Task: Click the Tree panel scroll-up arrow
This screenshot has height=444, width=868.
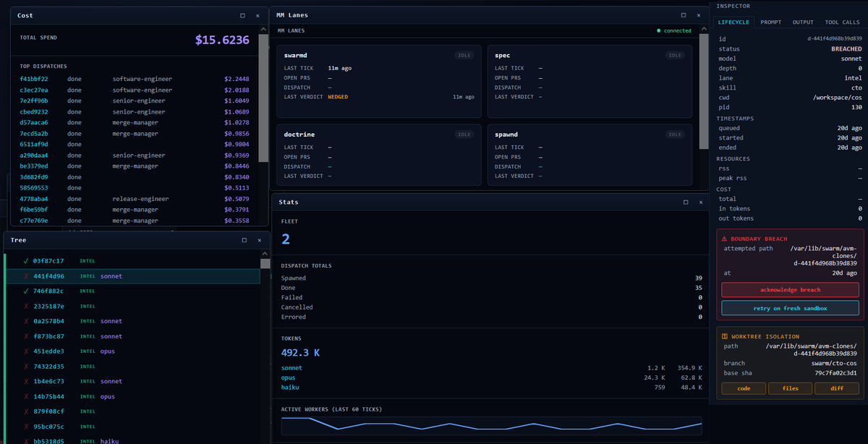Action: pos(265,255)
